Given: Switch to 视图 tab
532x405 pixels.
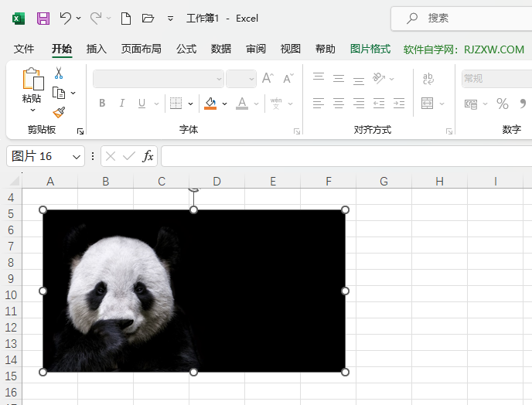Looking at the screenshot, I should pyautogui.click(x=291, y=49).
